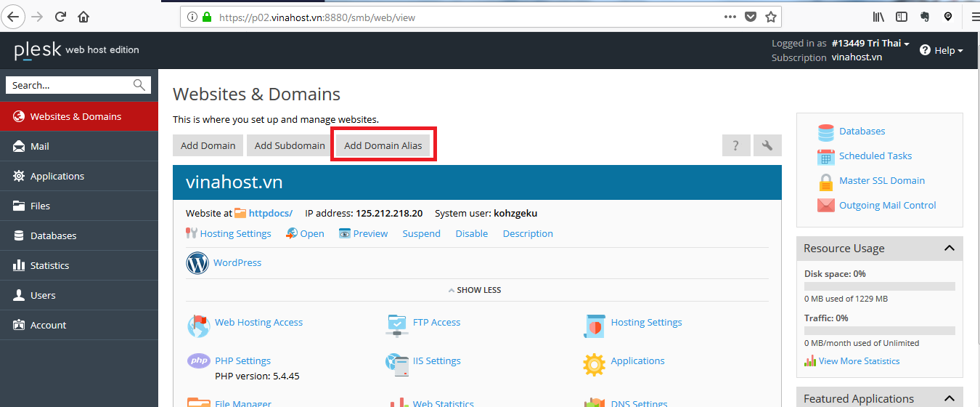Reload the page with the refresh icon
The width and height of the screenshot is (980, 407).
(60, 16)
